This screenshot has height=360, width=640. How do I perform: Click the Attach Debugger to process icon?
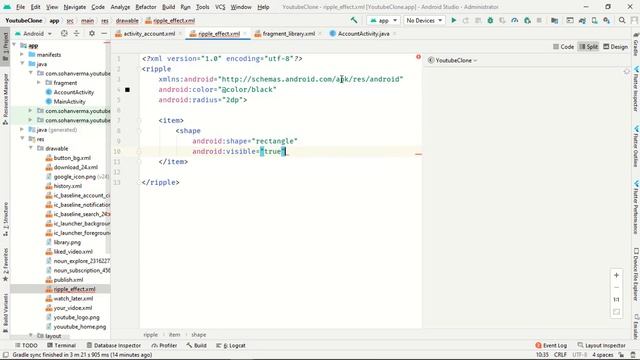point(527,20)
